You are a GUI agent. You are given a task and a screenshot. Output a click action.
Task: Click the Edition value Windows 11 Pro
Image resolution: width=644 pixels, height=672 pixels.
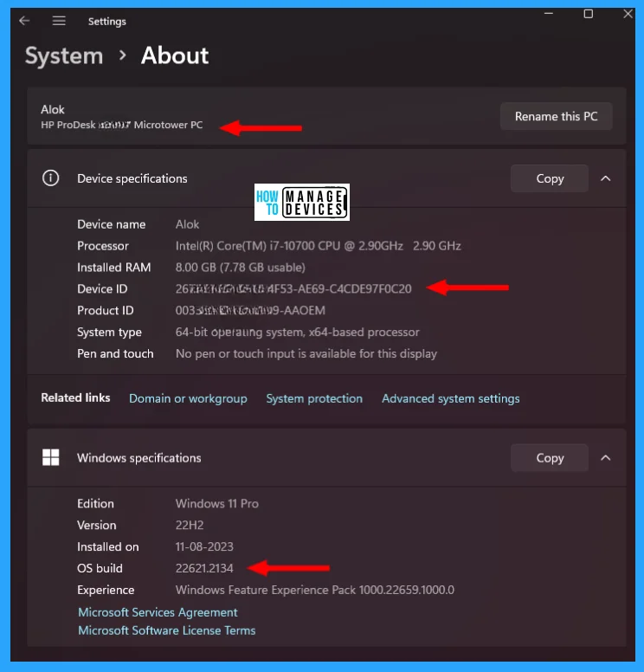point(217,503)
